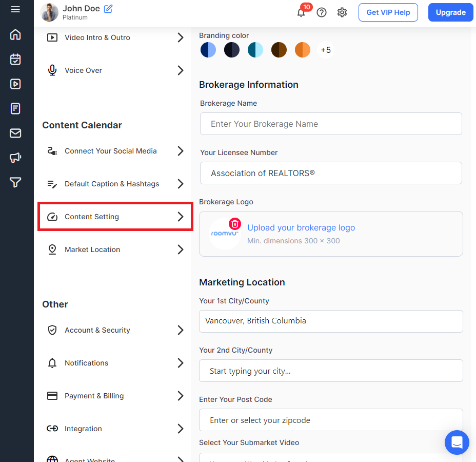Show the +5 more branding colors
Screen dimensions: 476x462
point(326,50)
